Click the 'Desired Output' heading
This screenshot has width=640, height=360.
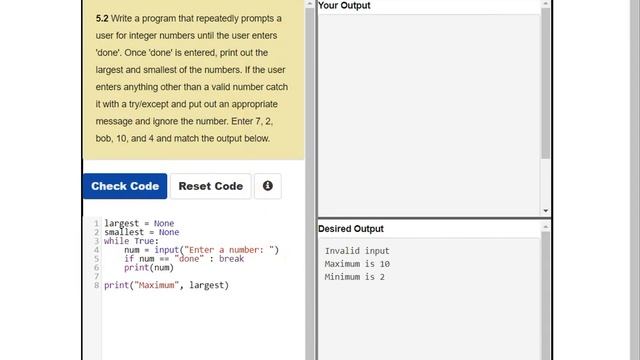pos(351,229)
